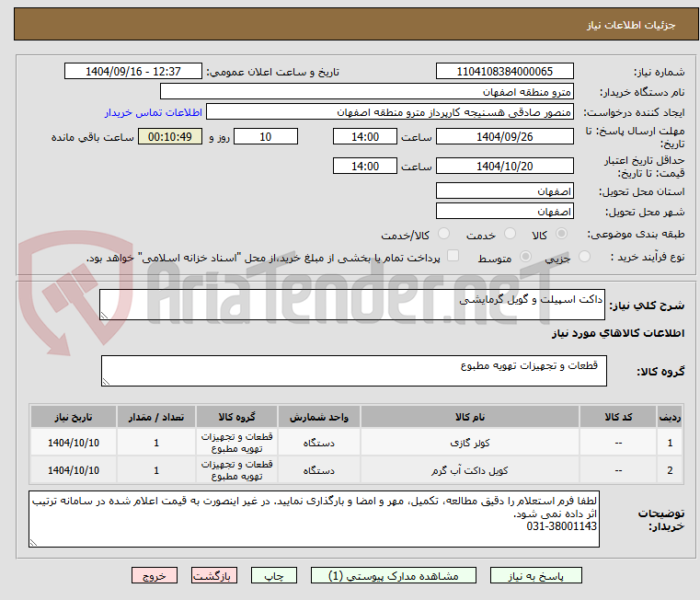This screenshot has height=600, width=700.
Task: Click unit دستگاه in کولر گازی row
Action: pyautogui.click(x=319, y=443)
